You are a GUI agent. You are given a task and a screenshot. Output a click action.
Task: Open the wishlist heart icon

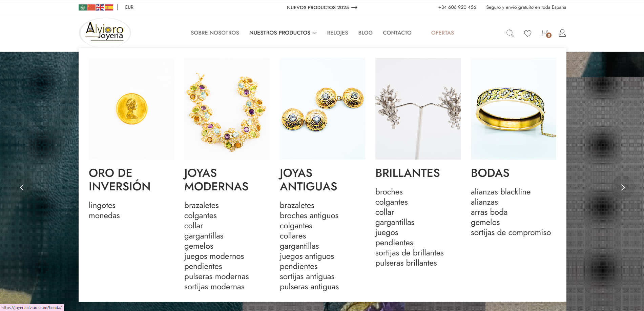pos(528,33)
